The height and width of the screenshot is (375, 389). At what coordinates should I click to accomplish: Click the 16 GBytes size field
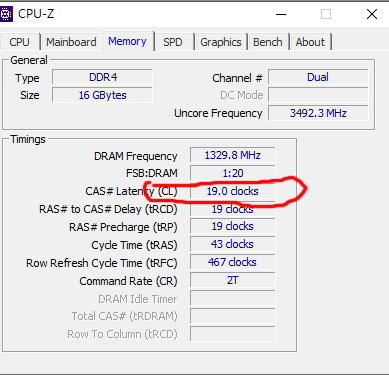[102, 95]
